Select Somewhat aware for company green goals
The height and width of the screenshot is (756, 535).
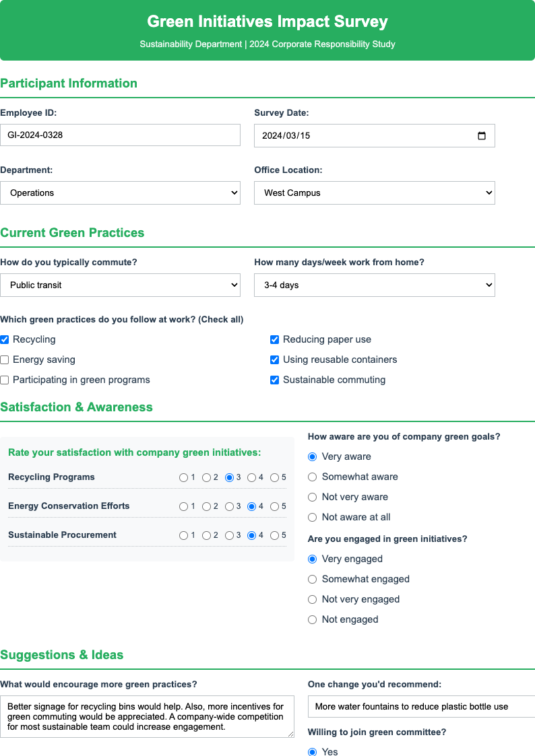[312, 477]
